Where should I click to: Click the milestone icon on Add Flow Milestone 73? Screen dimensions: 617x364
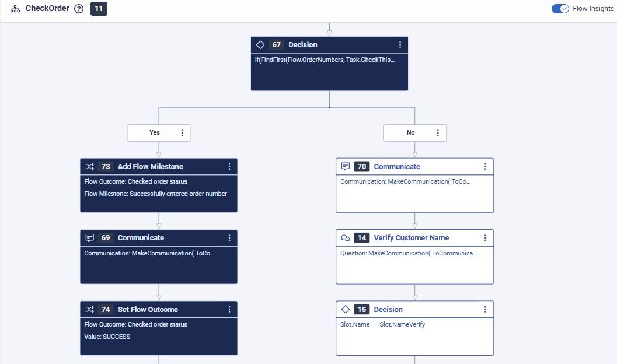pos(89,166)
